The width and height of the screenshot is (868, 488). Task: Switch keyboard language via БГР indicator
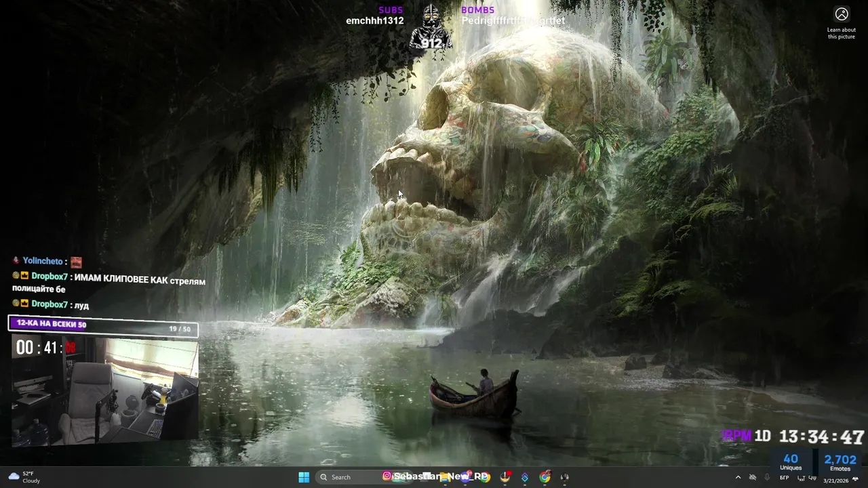[785, 478]
